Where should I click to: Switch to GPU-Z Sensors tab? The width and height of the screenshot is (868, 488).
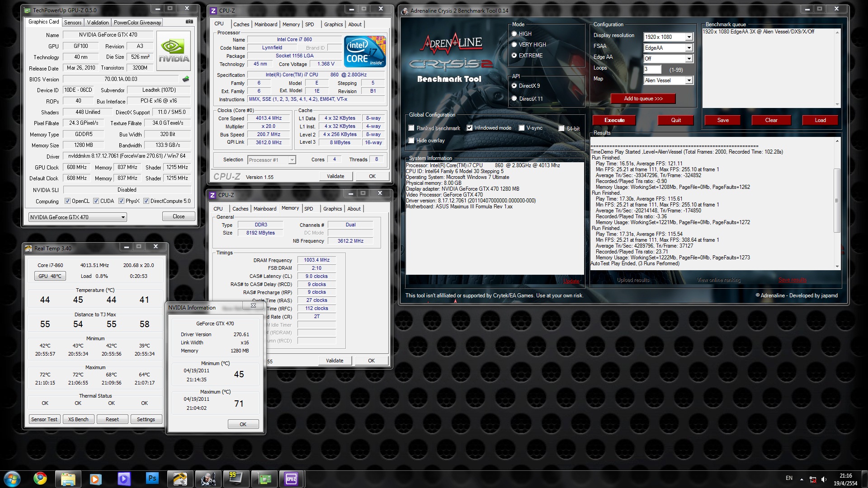coord(73,23)
